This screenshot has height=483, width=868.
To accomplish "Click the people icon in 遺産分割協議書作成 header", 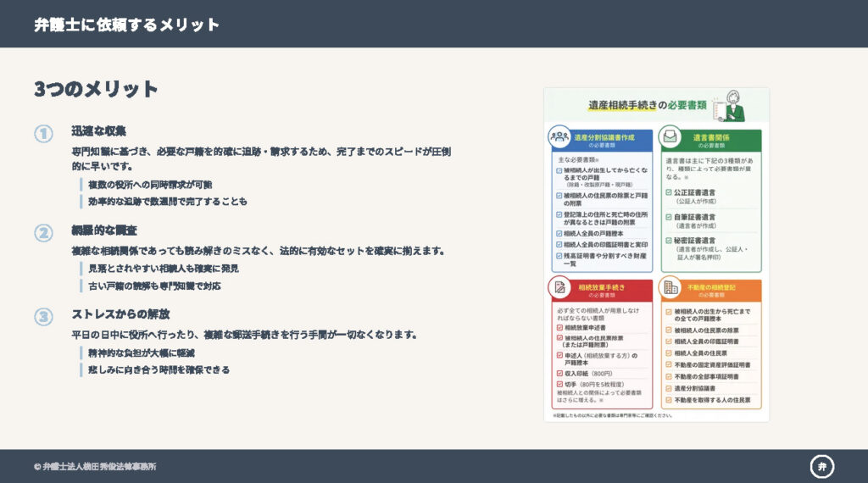I will coord(559,138).
